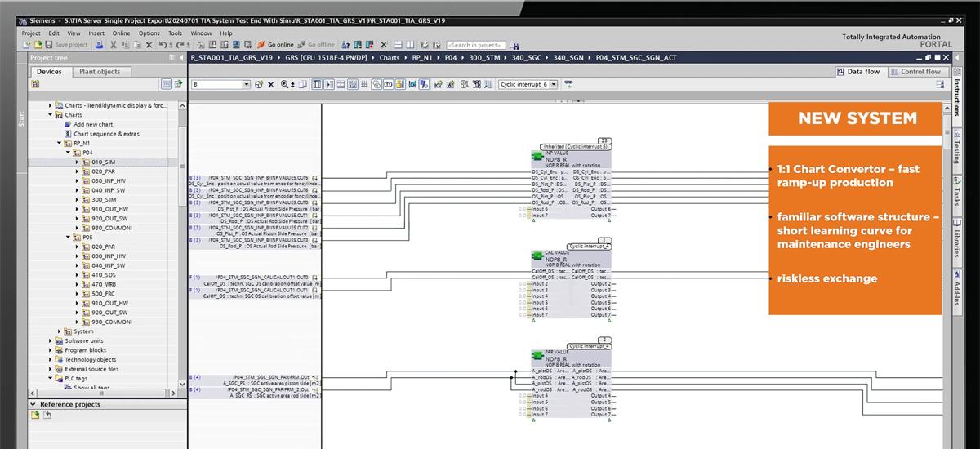Viewport: 980px width, 449px height.
Task: Click open reference project icon
Action: [35, 416]
